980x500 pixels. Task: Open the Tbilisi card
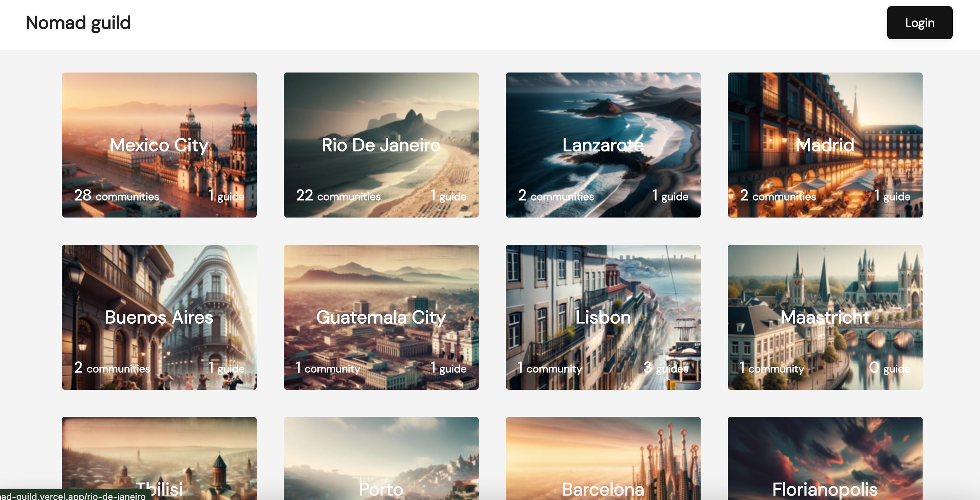tap(159, 458)
